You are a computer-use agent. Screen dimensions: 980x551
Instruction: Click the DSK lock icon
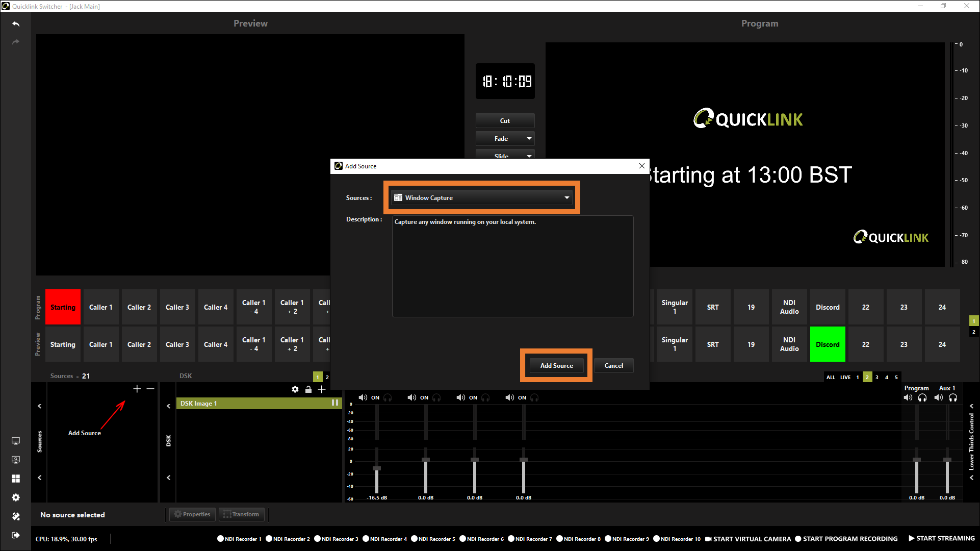[308, 390]
